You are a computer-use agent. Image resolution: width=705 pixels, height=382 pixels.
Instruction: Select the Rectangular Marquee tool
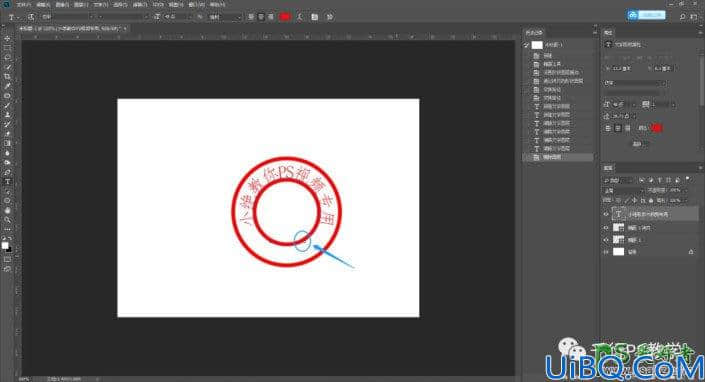click(x=7, y=48)
